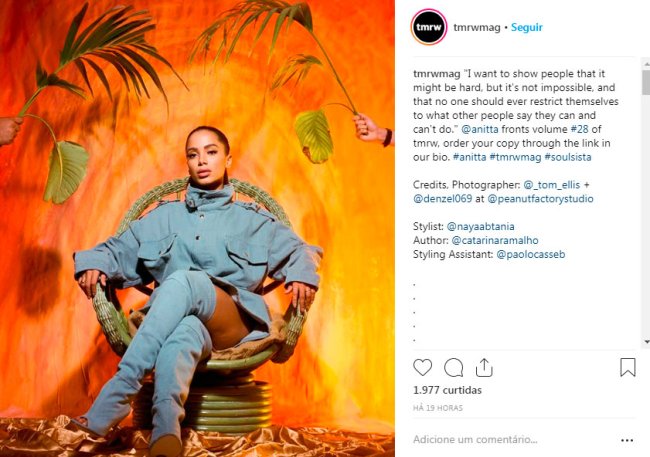Open the tmrw profile picture avatar
The image size is (650, 457).
429,27
